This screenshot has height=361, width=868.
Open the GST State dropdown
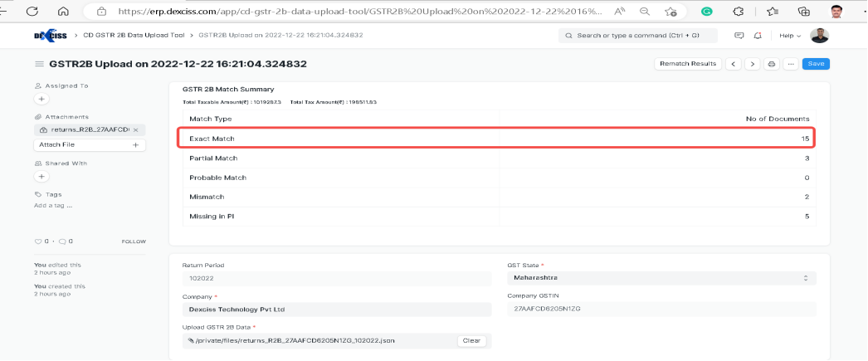661,278
